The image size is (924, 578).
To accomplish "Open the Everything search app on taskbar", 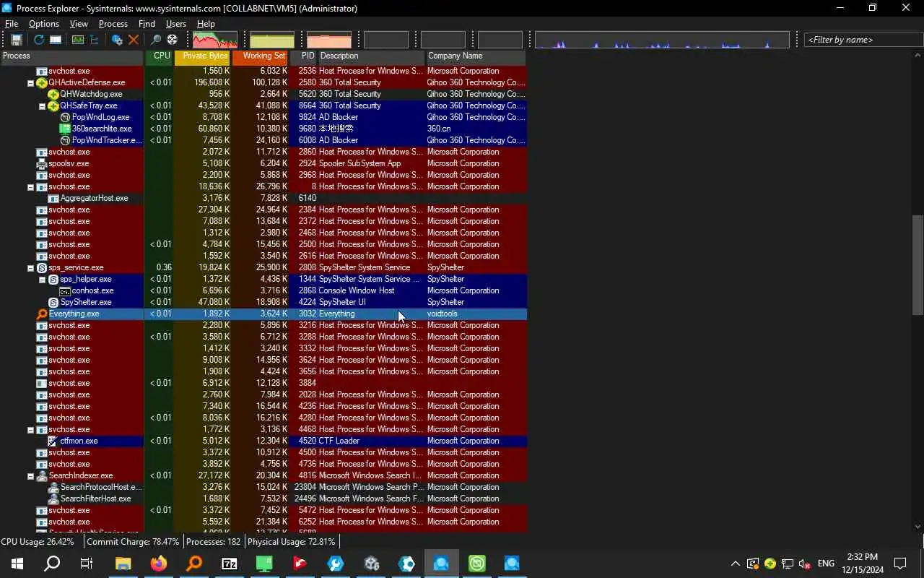I will 194,564.
